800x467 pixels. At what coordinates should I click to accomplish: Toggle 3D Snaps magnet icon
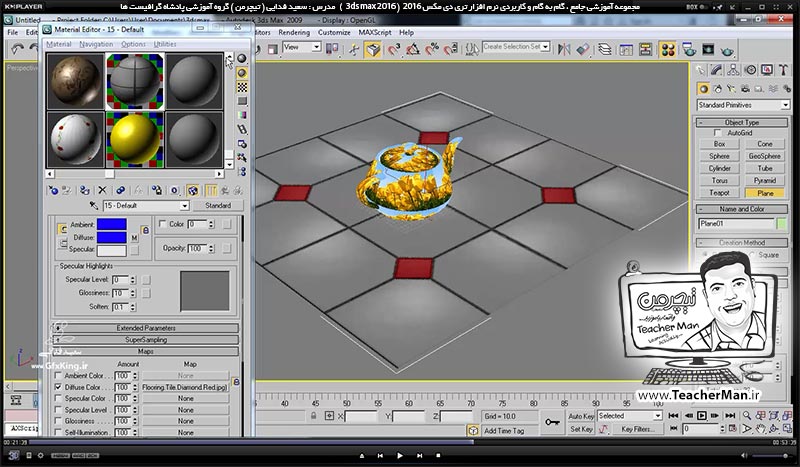(394, 49)
